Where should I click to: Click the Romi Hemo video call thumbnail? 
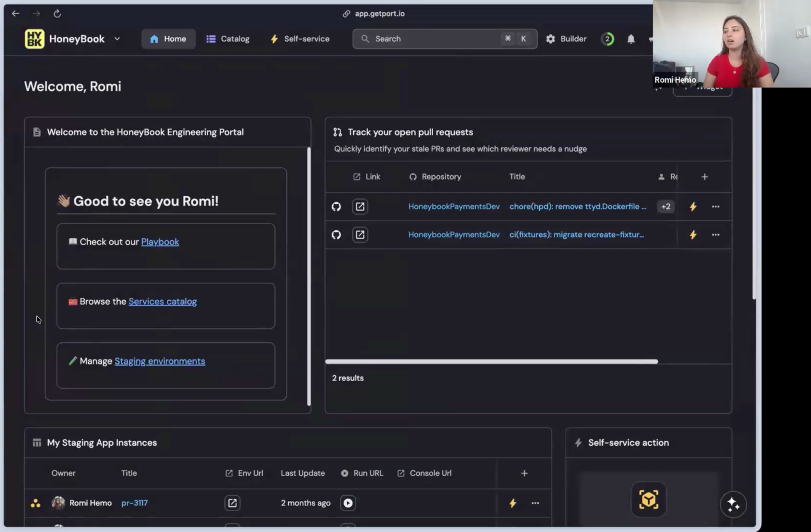732,44
